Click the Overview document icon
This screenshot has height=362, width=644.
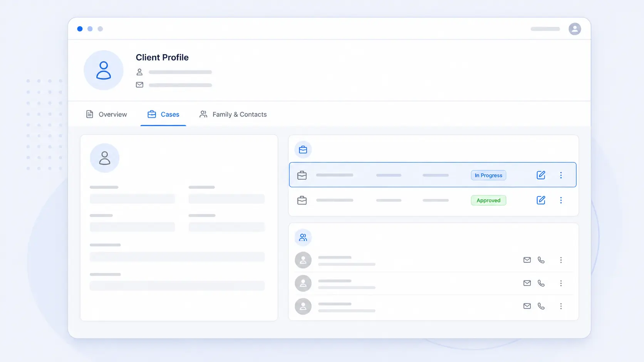point(90,114)
